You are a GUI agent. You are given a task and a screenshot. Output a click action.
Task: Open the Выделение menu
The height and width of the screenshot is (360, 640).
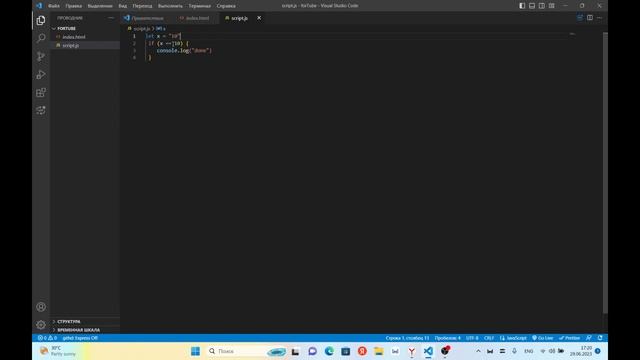[x=100, y=6]
